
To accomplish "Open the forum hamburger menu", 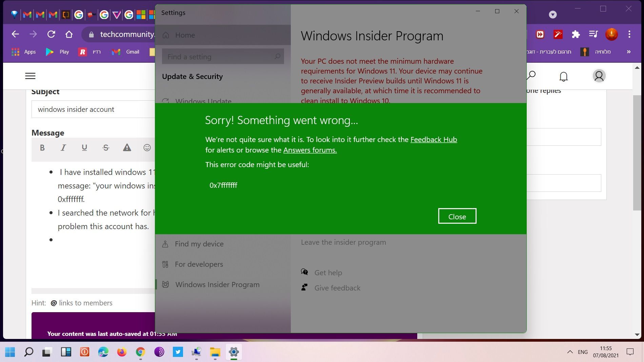I will (x=30, y=76).
